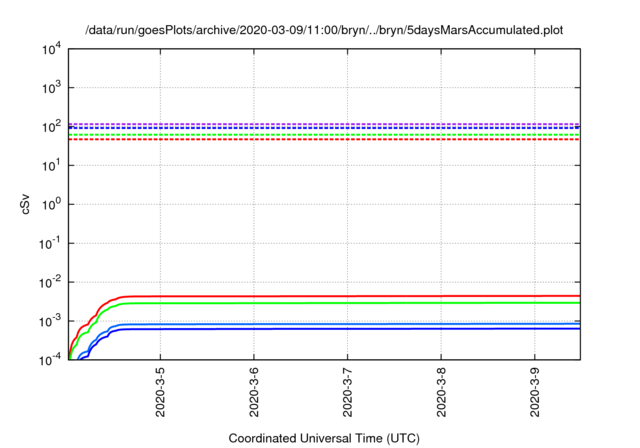Click the 10^-1 y-axis tick label
Viewport: 640px width, 448px height.
51,243
